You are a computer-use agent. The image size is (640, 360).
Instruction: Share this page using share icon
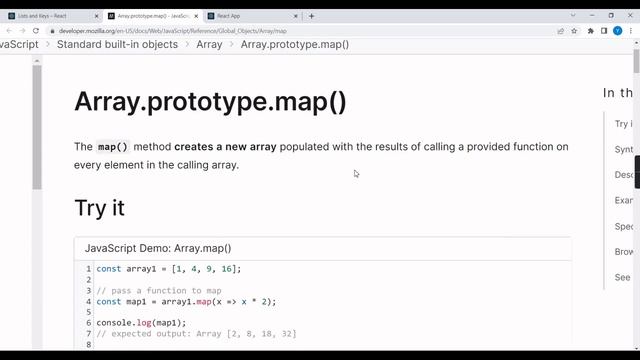(x=560, y=31)
